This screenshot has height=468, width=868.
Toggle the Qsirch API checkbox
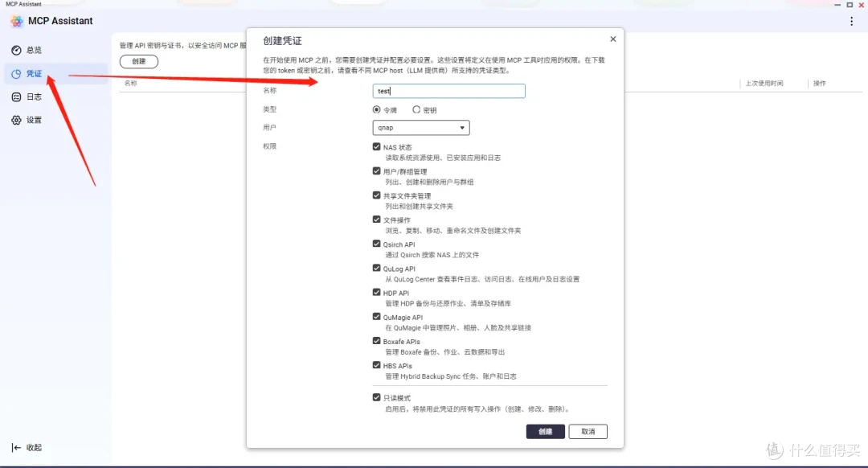pyautogui.click(x=376, y=244)
